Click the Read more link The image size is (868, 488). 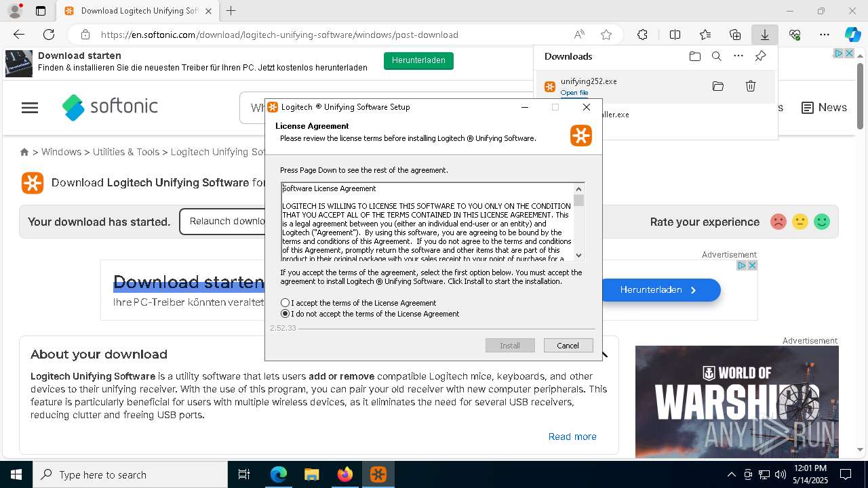point(572,436)
